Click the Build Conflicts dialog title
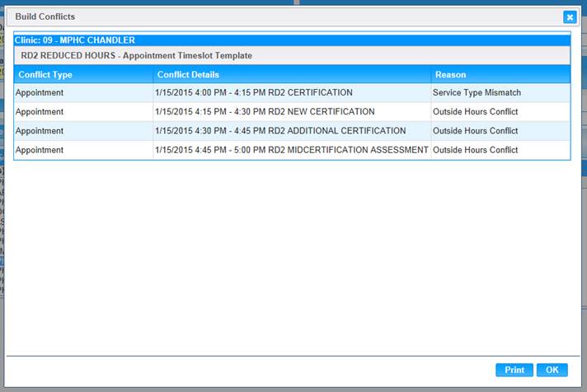Screen dimensions: 587x392 (45, 16)
